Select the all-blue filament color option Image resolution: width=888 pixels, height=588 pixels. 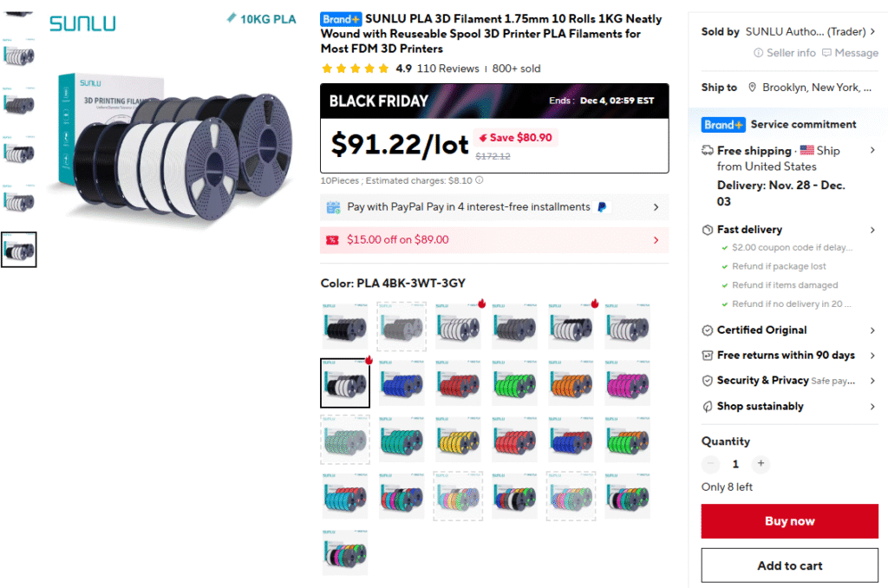click(x=402, y=383)
